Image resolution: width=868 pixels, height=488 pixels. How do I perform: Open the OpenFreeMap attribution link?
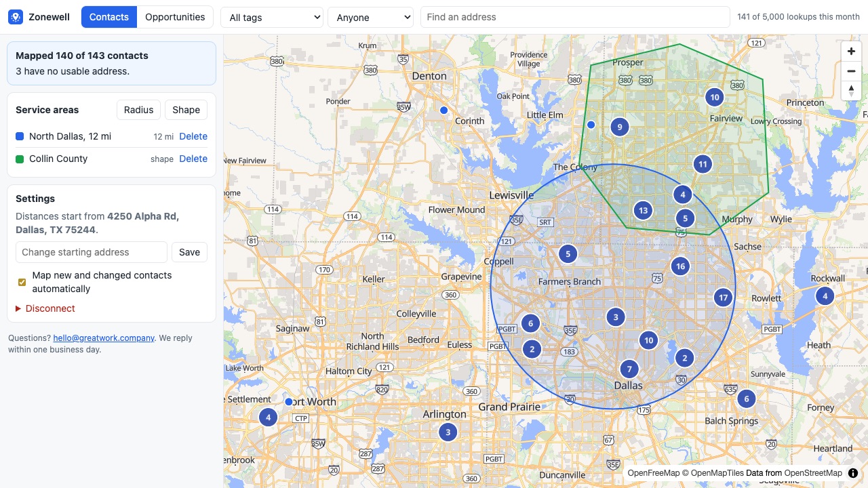tap(654, 473)
